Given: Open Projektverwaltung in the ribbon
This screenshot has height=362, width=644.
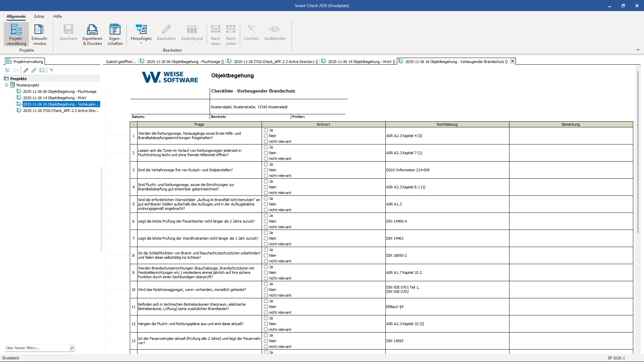Looking at the screenshot, I should pyautogui.click(x=16, y=34).
